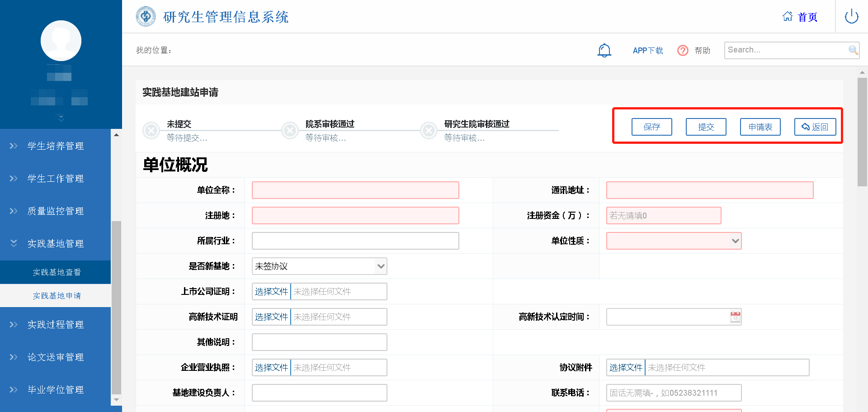
Task: Go to 首页 home link
Action: 800,17
